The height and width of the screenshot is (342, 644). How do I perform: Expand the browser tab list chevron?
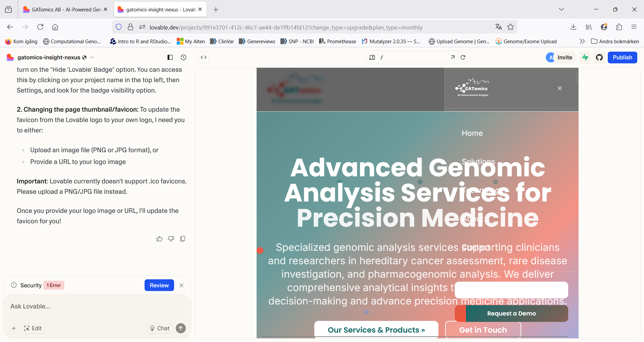tap(561, 9)
